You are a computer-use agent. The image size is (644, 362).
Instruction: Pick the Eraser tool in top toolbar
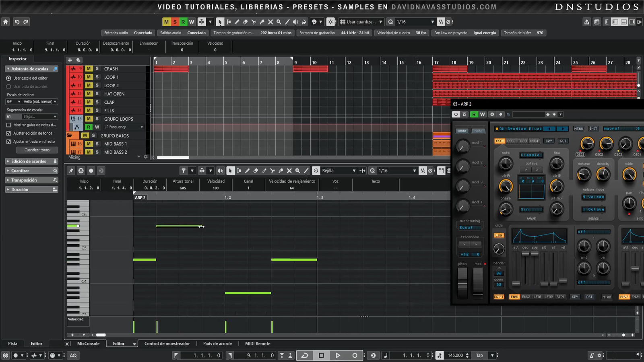[x=245, y=22]
